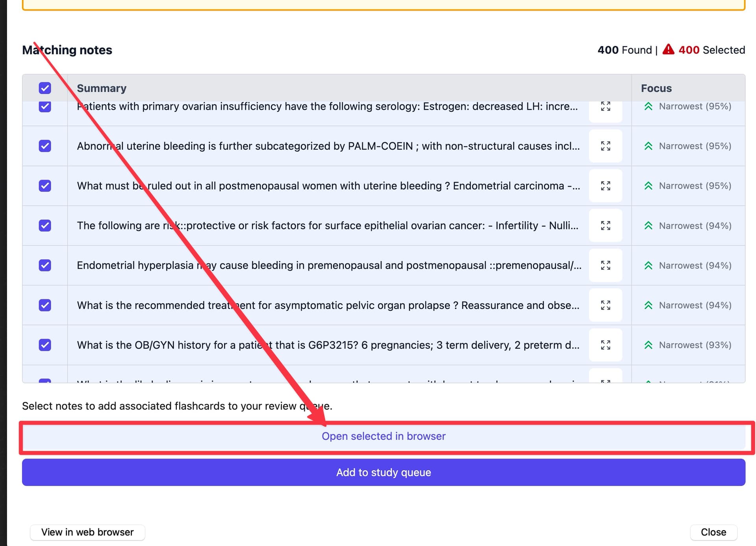Click the Focus column header

coord(656,88)
